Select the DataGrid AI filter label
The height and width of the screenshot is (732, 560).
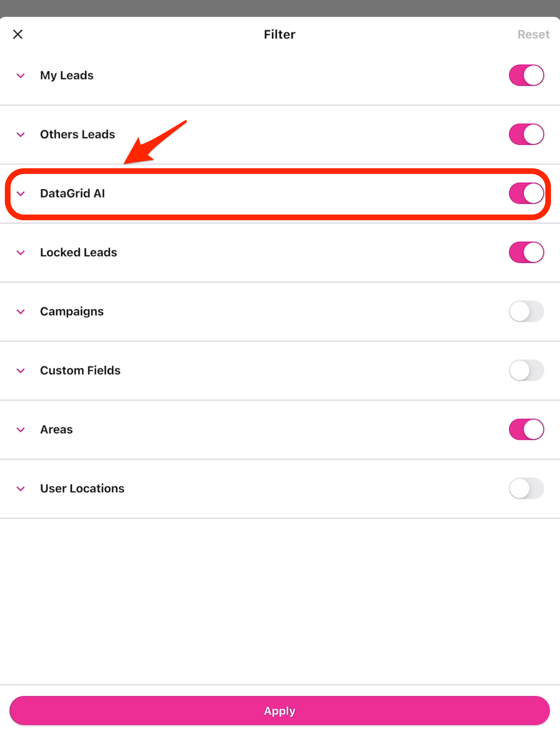tap(72, 193)
